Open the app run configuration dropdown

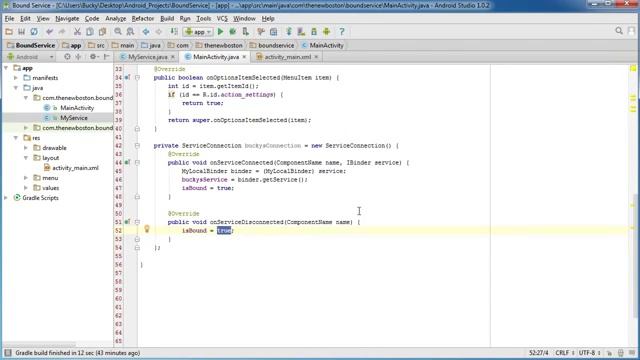[198, 31]
